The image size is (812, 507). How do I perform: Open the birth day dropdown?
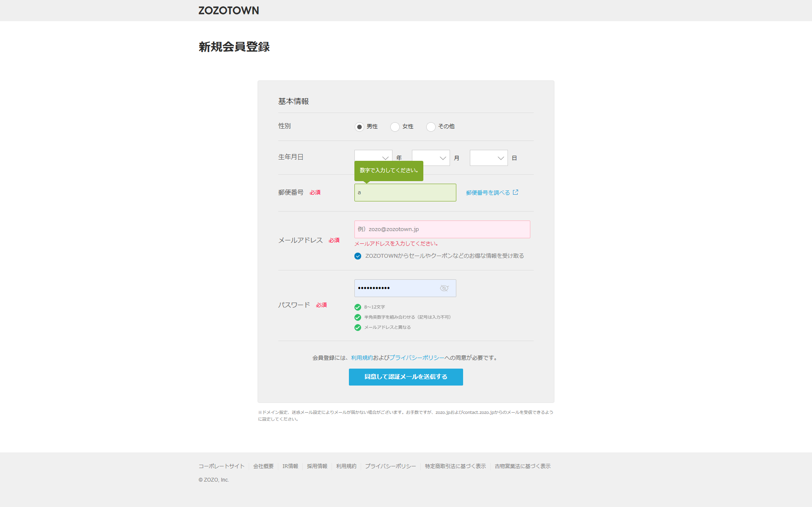click(489, 158)
